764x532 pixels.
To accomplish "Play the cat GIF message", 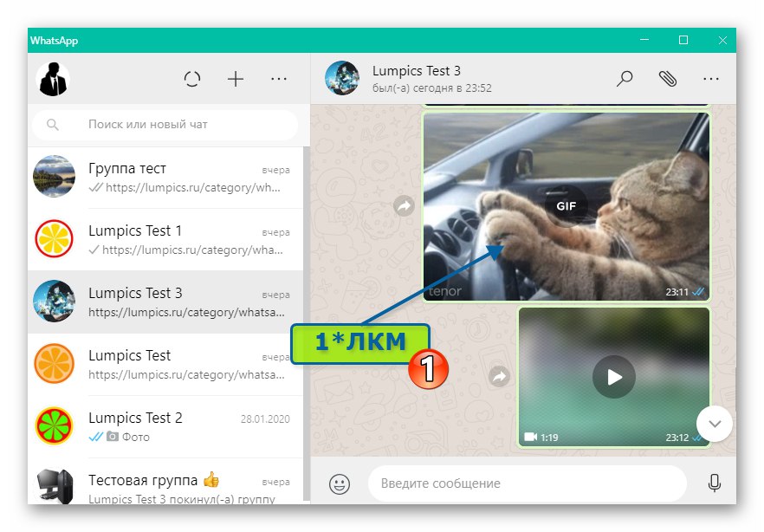I will click(x=566, y=206).
